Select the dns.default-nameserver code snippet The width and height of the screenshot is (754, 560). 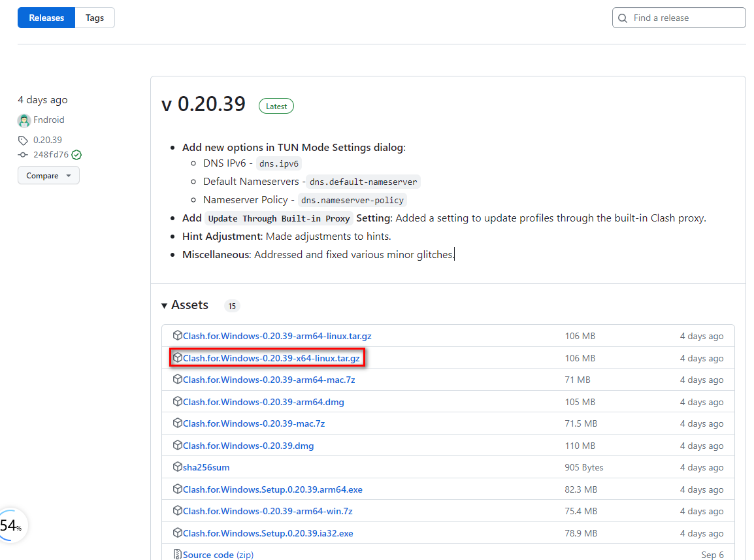click(363, 182)
